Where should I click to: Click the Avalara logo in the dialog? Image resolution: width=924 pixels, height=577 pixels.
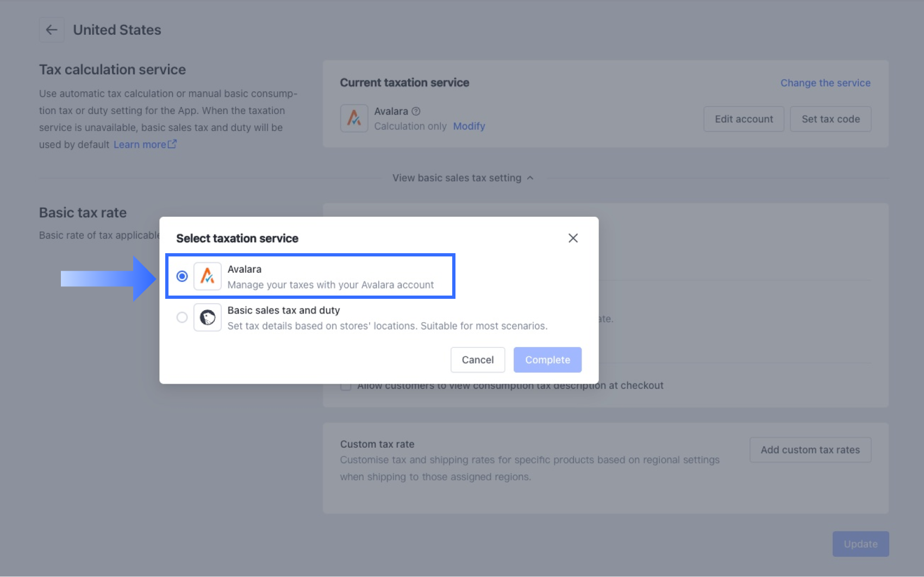[208, 277]
